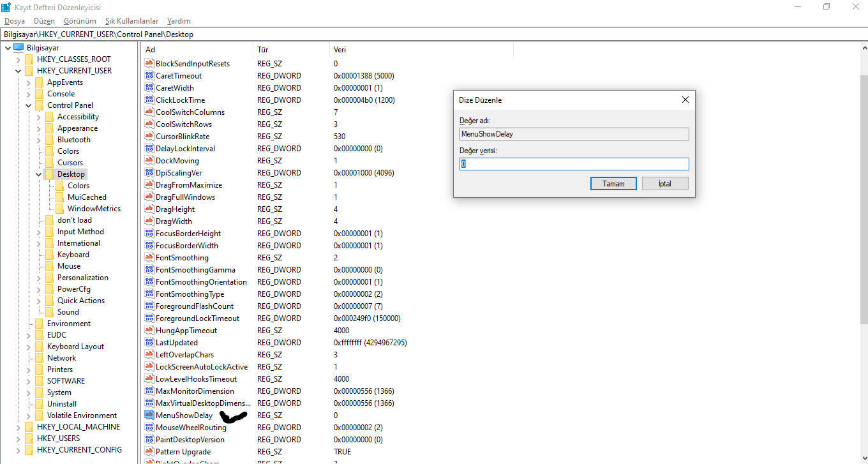Select the ForegroundFlashCount value name
The height and width of the screenshot is (464, 868).
tap(195, 306)
